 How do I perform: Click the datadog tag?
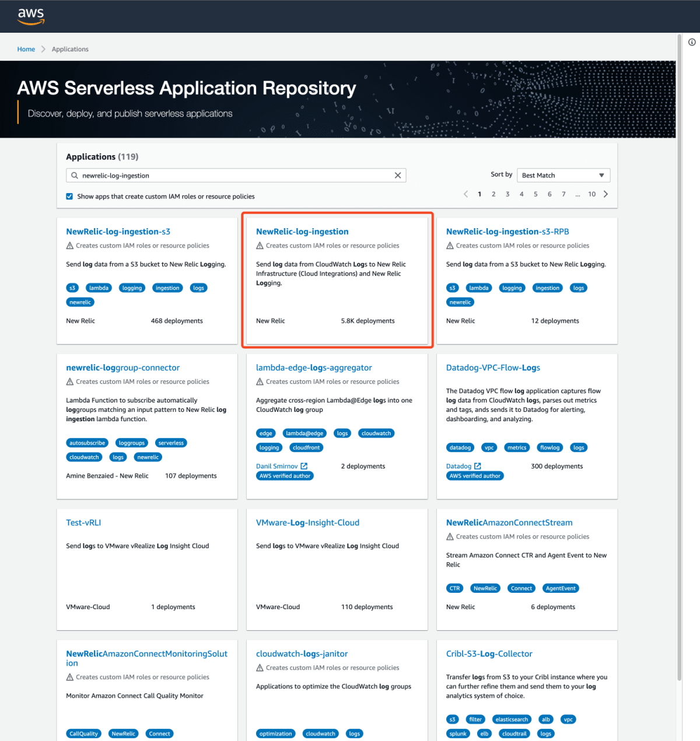tap(460, 448)
